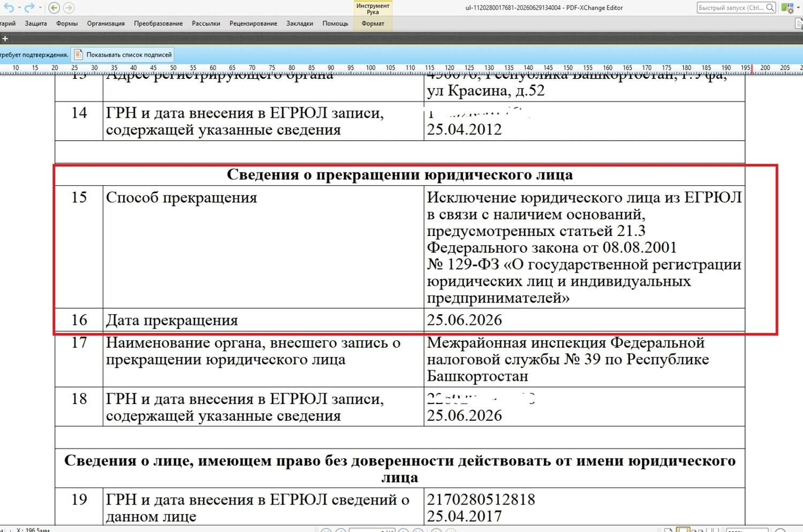
Task: Click heading Сведения о прекращении юридического лица
Action: pos(400,174)
